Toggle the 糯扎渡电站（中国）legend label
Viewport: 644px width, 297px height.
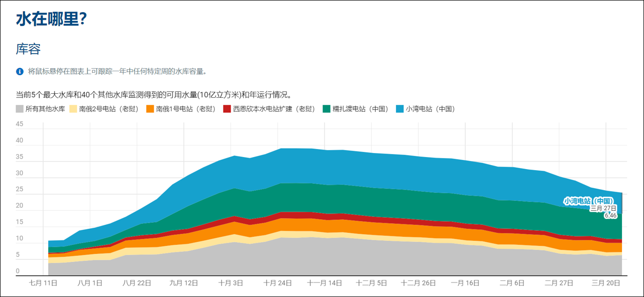[x=360, y=109]
